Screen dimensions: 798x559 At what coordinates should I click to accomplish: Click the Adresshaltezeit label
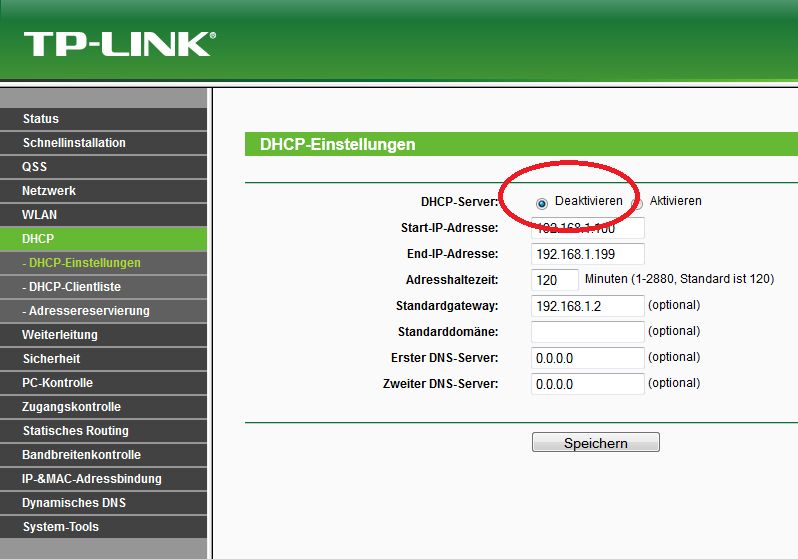[452, 280]
